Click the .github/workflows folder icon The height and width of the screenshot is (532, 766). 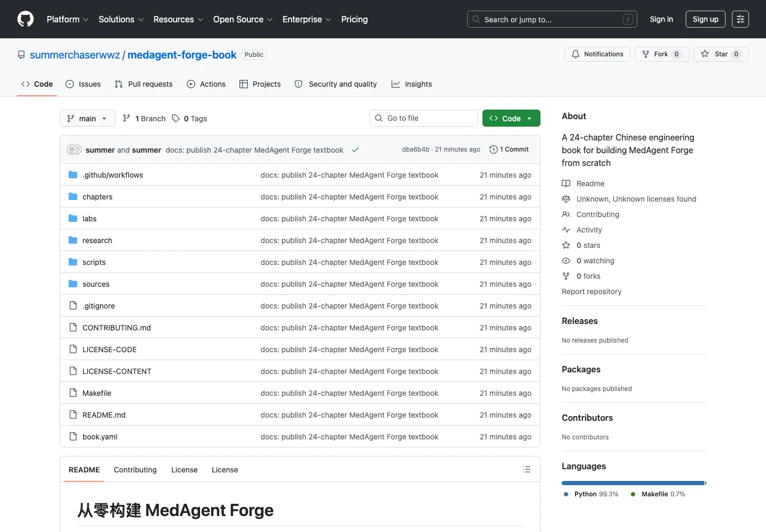73,175
